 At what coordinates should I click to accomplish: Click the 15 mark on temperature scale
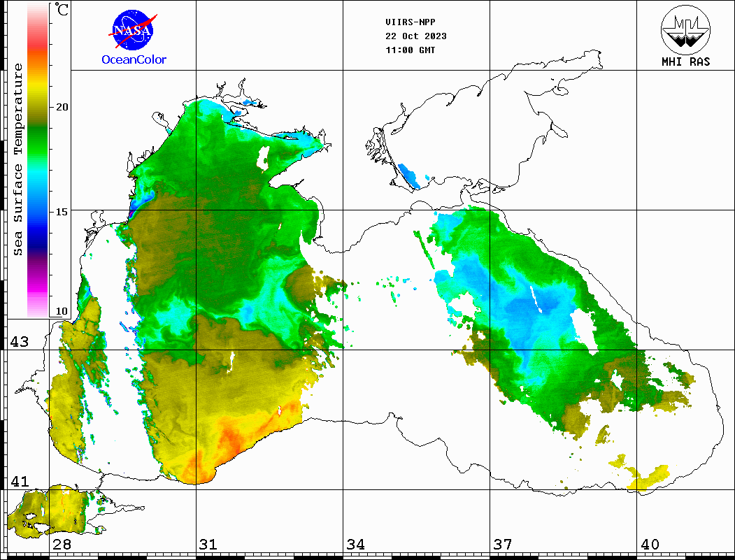coord(62,211)
